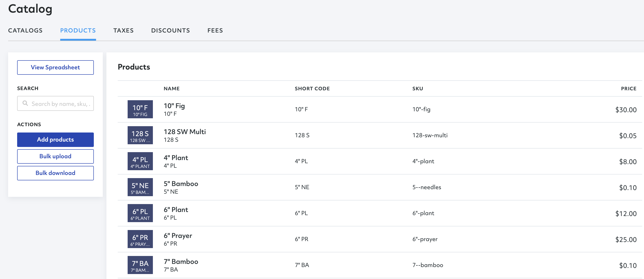Screen dimensions: 644x279
Task: Click the NAME column header
Action: pos(172,88)
